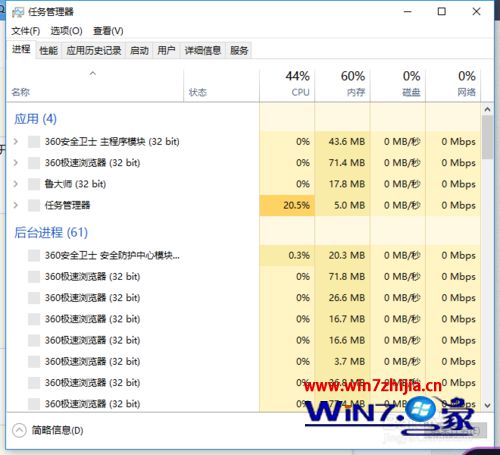The image size is (500, 455).
Task: Click the 16.6 MB memory value
Action: (347, 340)
